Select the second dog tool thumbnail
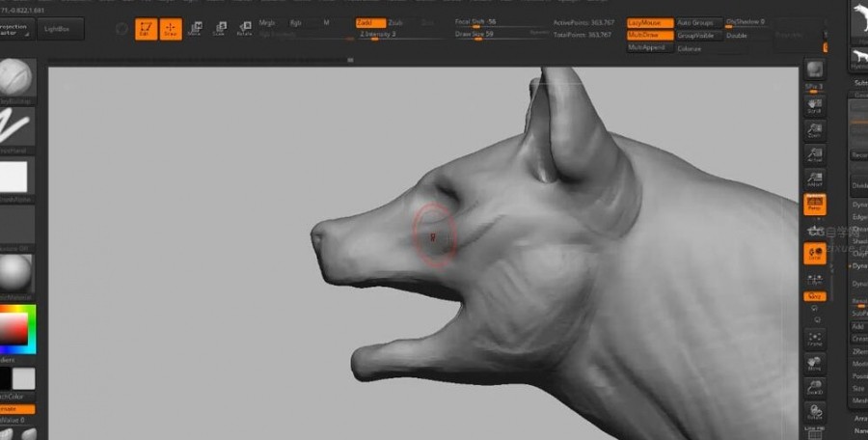Screen dimensions: 868x440 coord(859,59)
